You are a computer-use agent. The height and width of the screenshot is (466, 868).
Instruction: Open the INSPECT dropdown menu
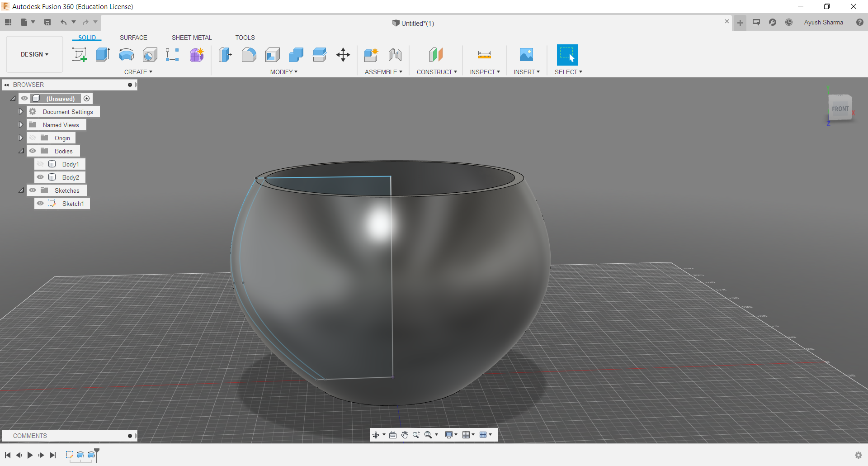485,72
